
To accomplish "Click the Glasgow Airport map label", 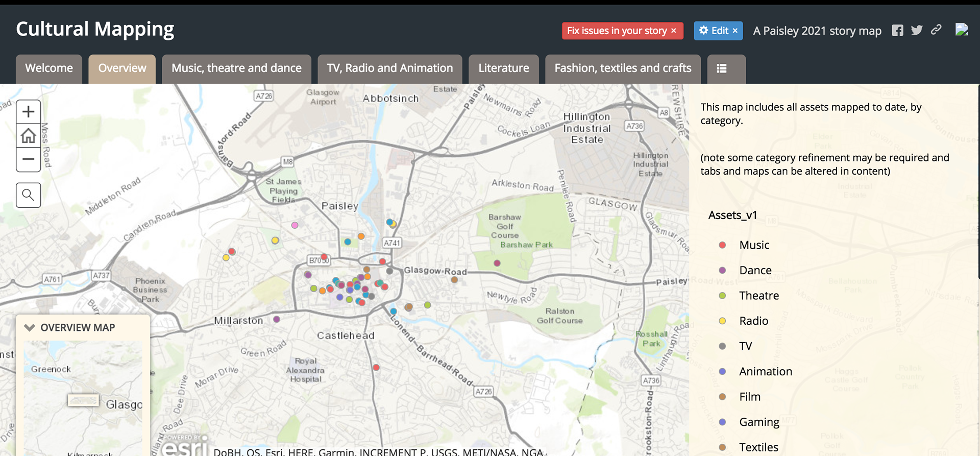I will click(323, 97).
